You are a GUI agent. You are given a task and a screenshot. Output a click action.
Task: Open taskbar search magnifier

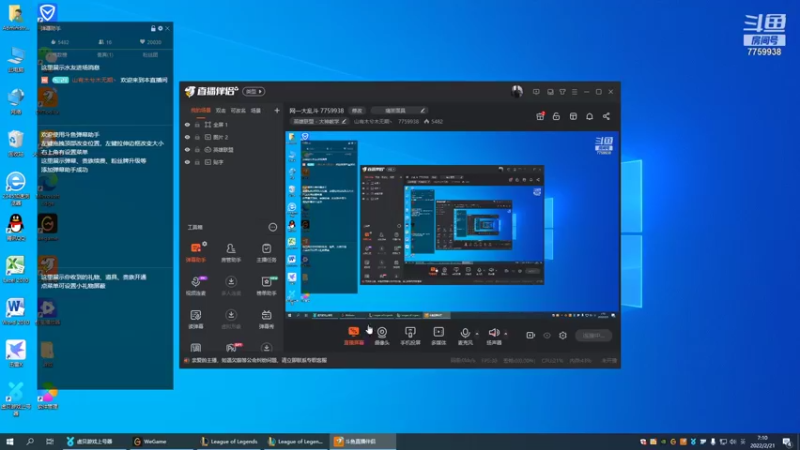click(x=30, y=442)
